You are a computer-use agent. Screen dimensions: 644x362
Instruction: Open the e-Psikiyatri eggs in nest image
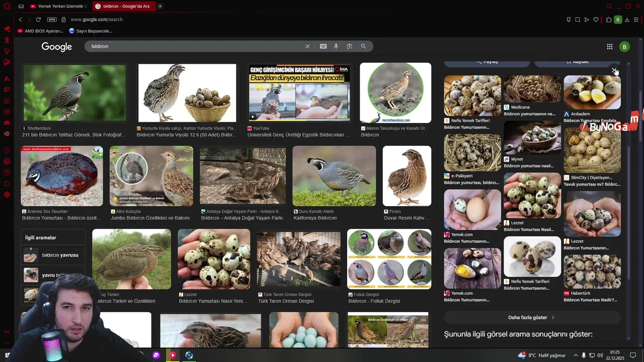coord(472,152)
